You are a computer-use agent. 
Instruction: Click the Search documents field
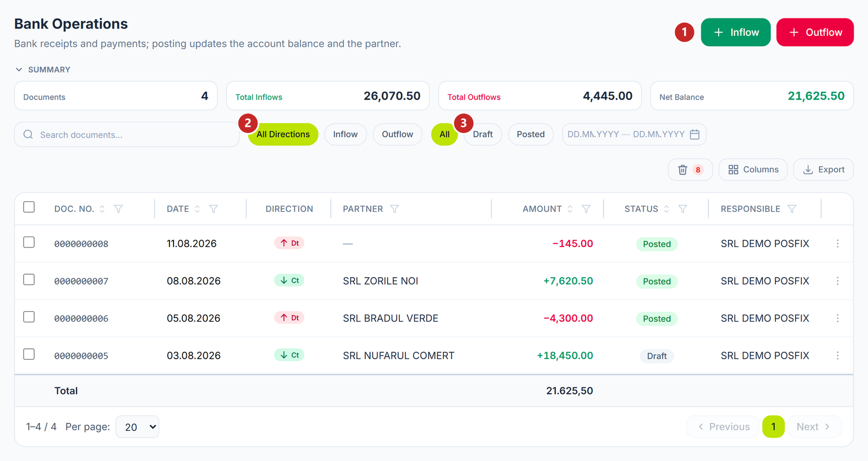point(127,134)
